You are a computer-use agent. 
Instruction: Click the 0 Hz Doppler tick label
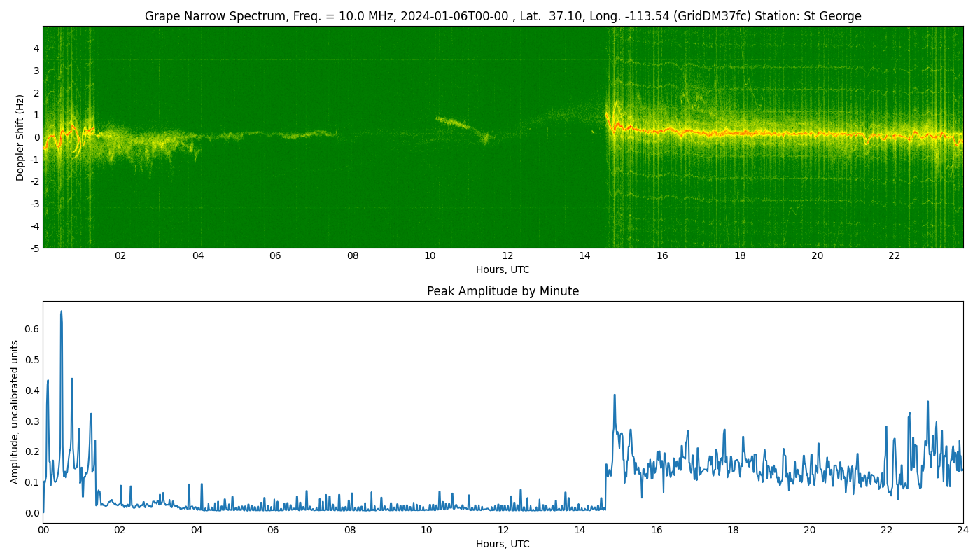(x=36, y=137)
